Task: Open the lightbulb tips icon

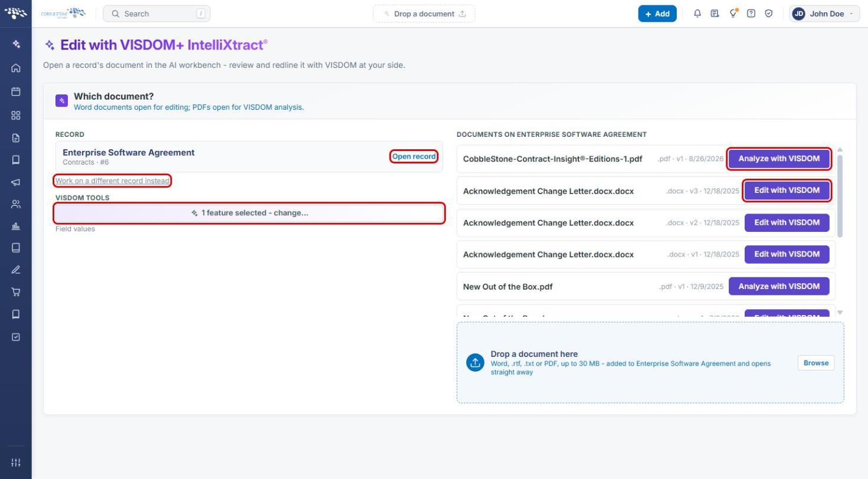Action: coord(733,13)
